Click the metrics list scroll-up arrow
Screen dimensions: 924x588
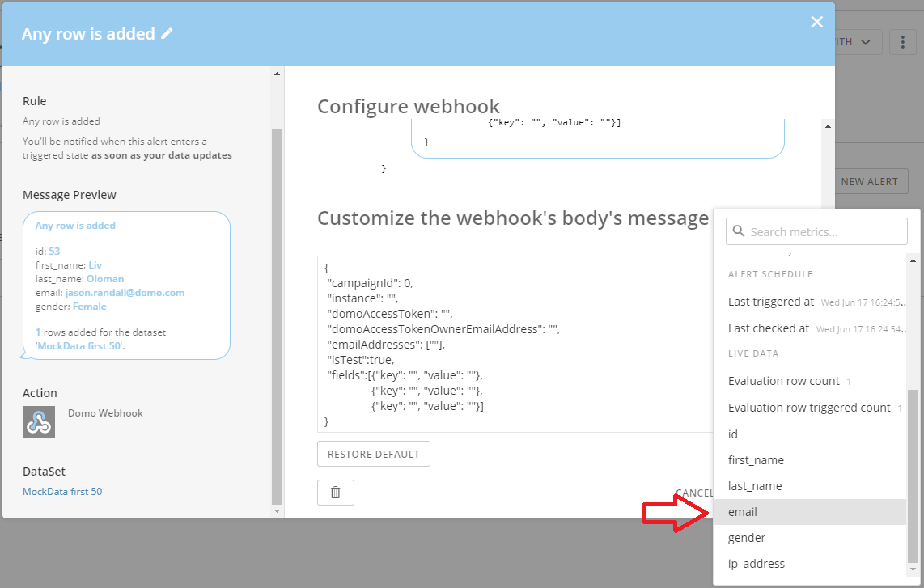coord(913,260)
